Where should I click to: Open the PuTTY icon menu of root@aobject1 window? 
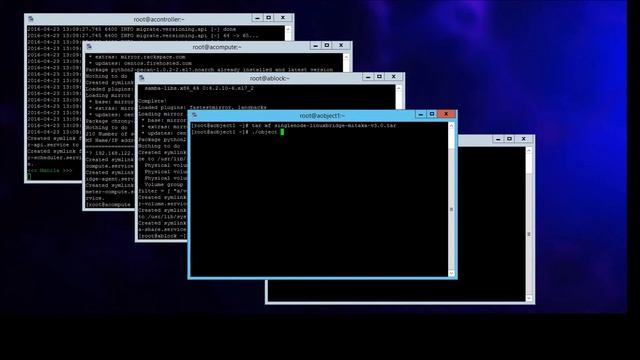point(195,115)
